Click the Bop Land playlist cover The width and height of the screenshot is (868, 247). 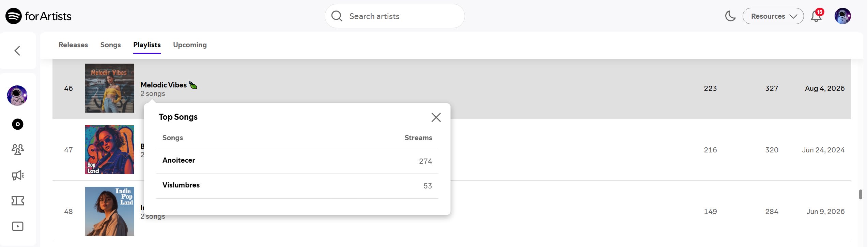[110, 150]
